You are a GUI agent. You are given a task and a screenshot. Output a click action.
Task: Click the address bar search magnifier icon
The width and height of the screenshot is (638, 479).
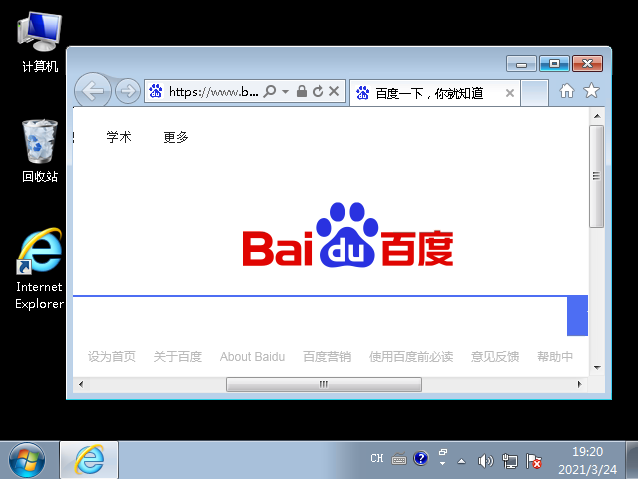269,91
